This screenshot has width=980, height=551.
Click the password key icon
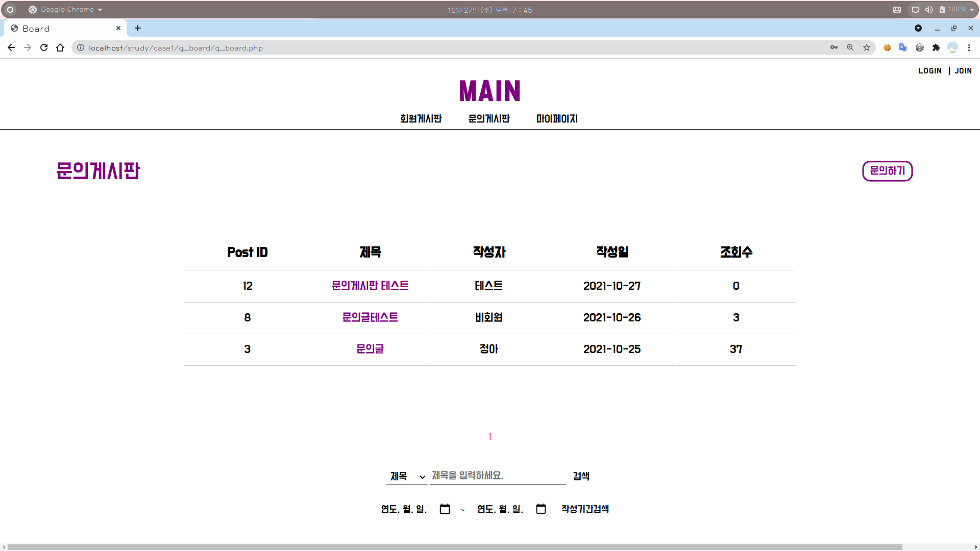point(834,47)
